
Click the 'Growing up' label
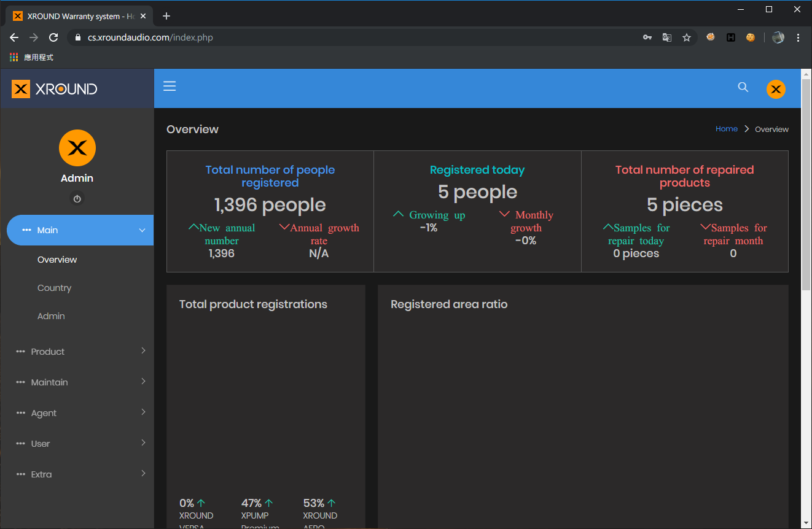click(x=429, y=215)
